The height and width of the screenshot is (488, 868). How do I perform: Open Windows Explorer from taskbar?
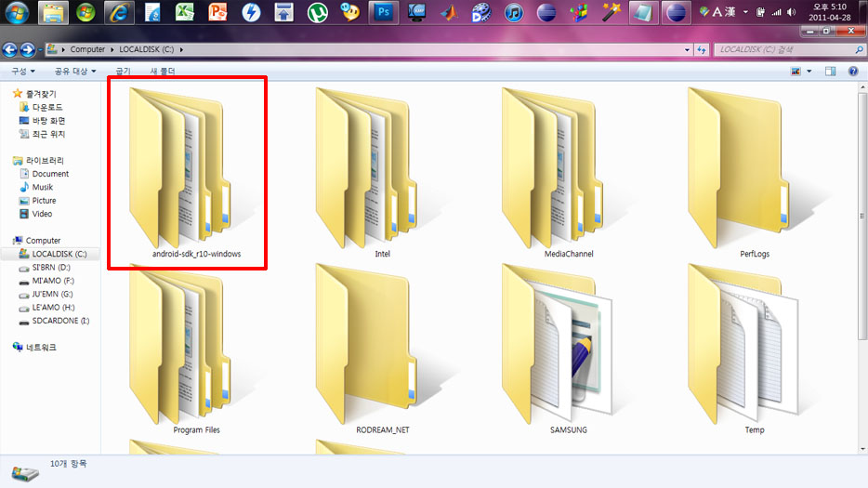(x=53, y=12)
